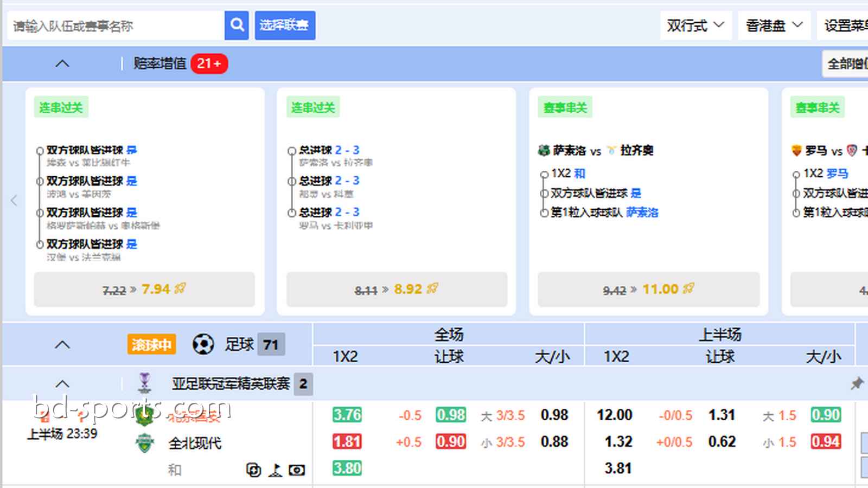Click the team or event search field

point(116,25)
